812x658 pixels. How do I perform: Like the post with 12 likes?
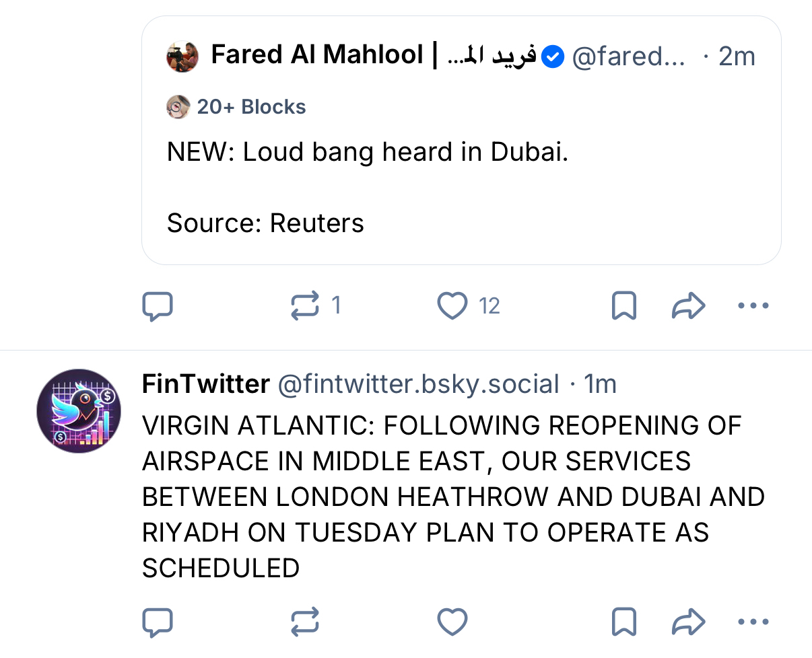(x=452, y=307)
